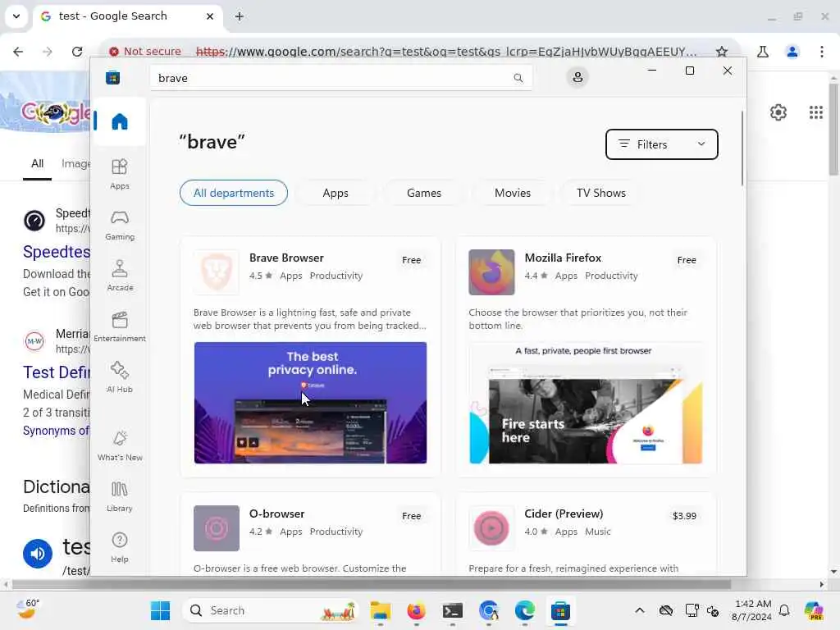Click the O-browser app icon
Image resolution: width=840 pixels, height=630 pixels.
tap(217, 528)
